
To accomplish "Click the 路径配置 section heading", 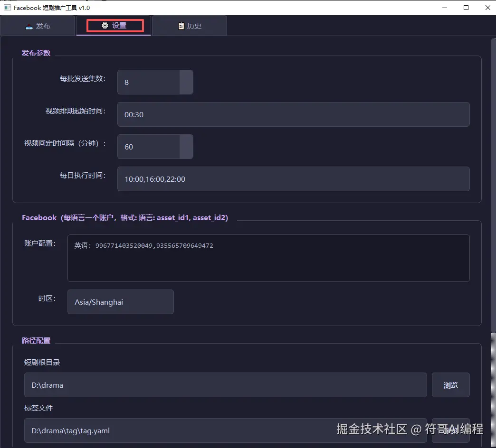I will [36, 340].
